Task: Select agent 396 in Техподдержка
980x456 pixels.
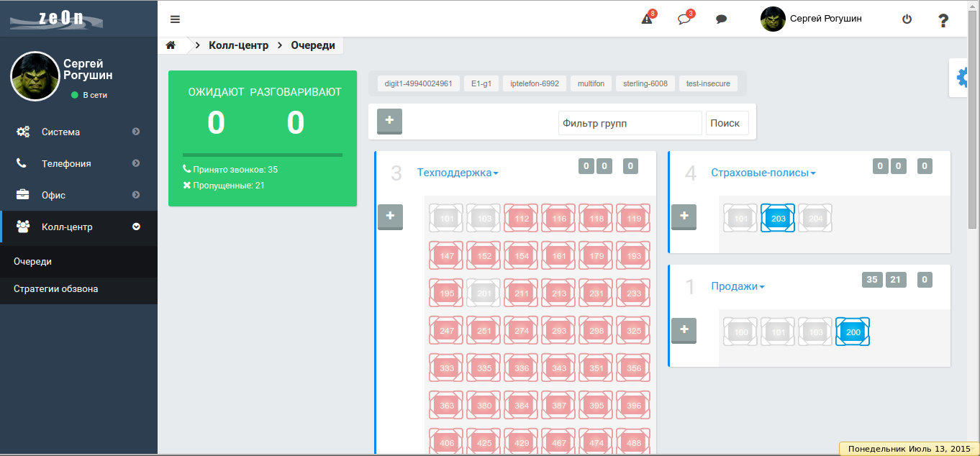Action: (x=634, y=405)
